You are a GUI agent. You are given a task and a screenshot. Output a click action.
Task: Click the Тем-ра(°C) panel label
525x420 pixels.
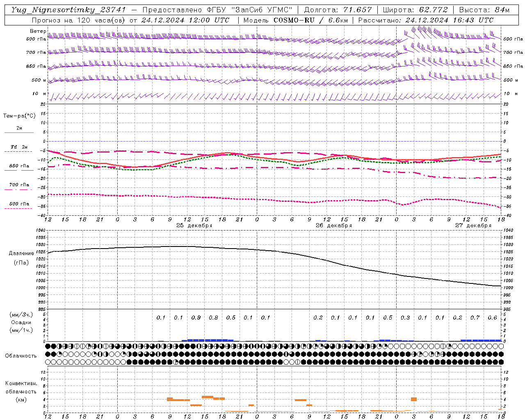(19, 116)
